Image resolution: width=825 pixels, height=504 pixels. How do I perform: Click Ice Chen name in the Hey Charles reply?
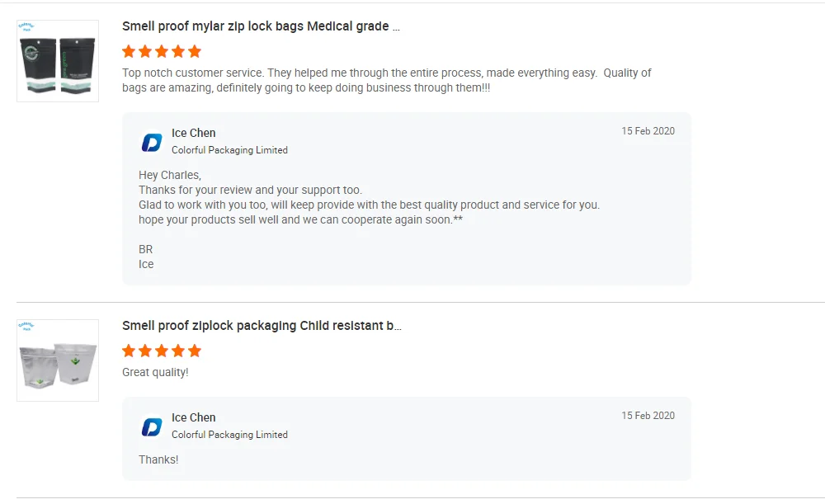coord(193,133)
